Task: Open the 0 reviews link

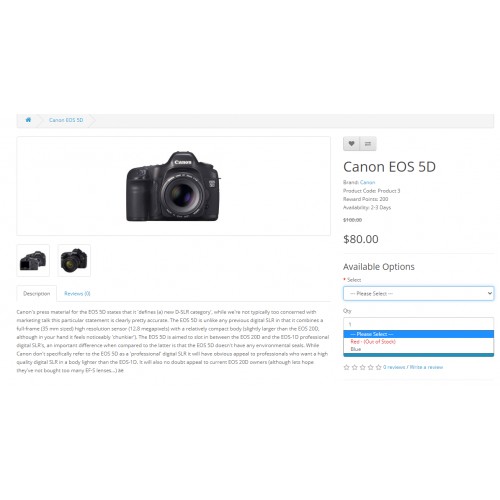Action: [394, 367]
